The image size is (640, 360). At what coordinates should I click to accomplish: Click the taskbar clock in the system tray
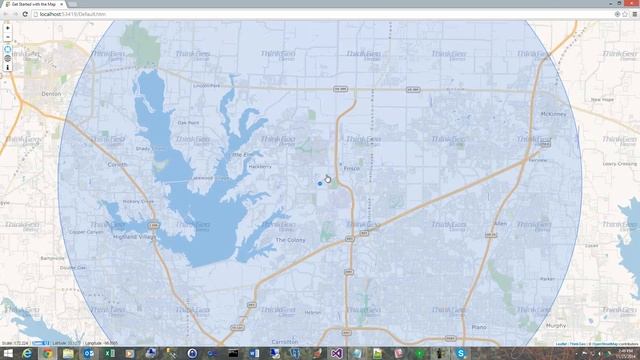[x=626, y=353]
